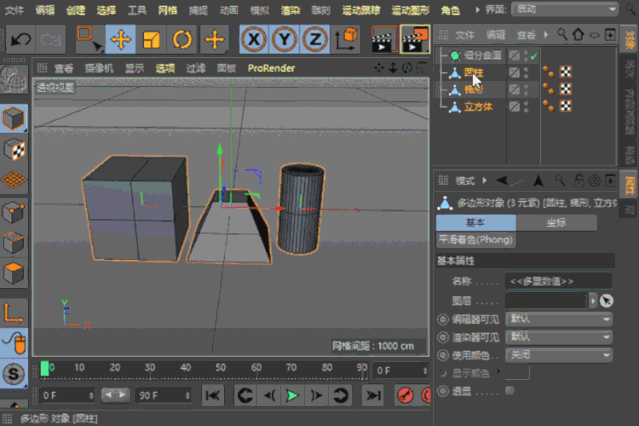Select the Move tool

pyautogui.click(x=121, y=40)
